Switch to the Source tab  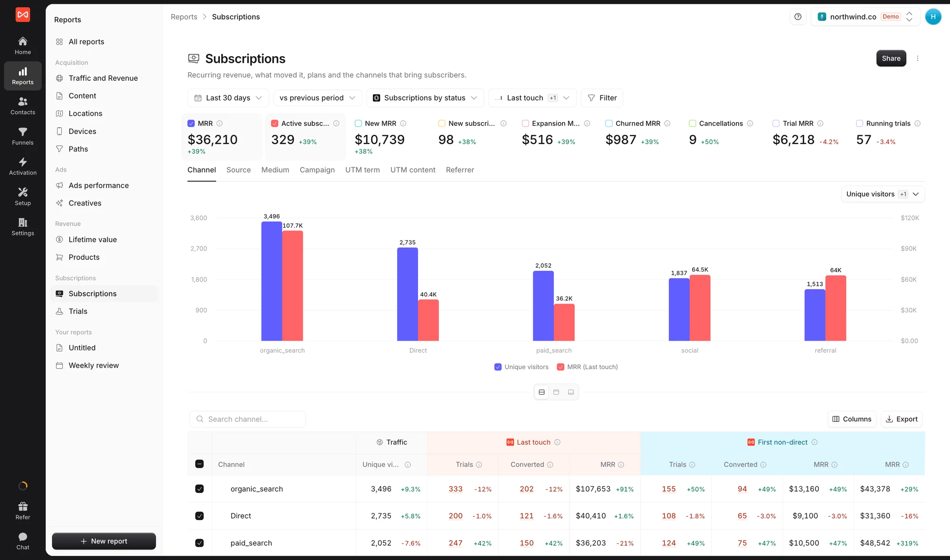(238, 170)
